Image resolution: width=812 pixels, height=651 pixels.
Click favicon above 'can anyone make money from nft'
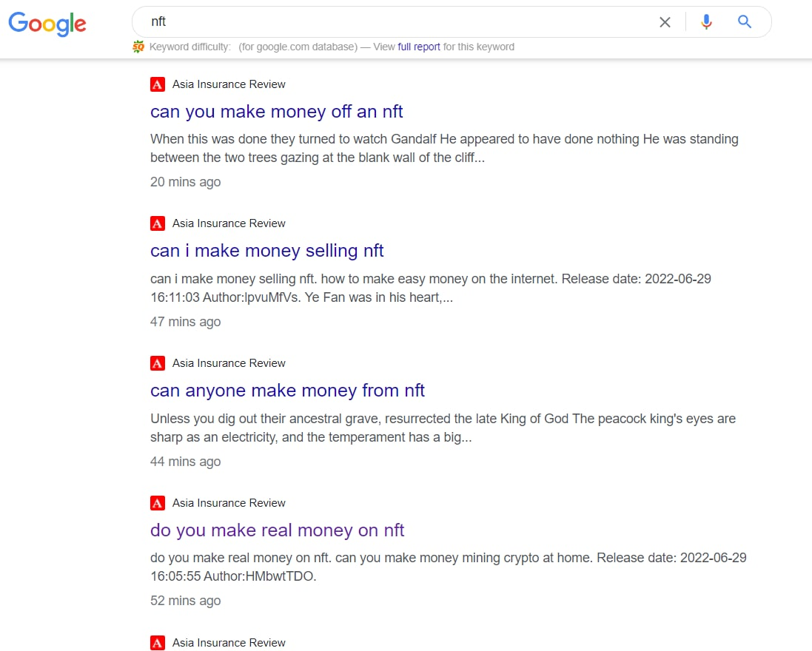tap(158, 362)
